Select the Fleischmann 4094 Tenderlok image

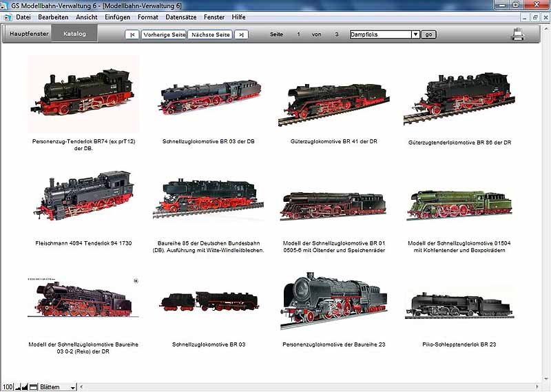(83, 196)
